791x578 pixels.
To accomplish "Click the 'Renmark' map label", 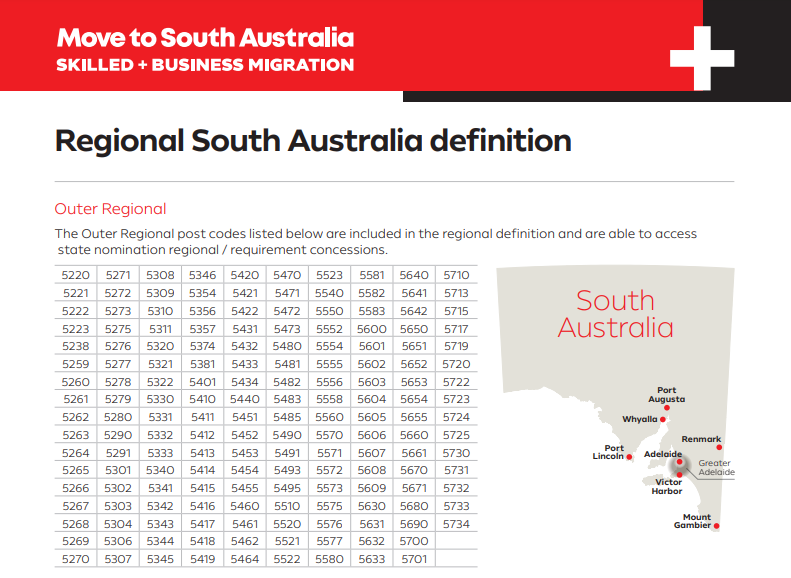I will 701,439.
